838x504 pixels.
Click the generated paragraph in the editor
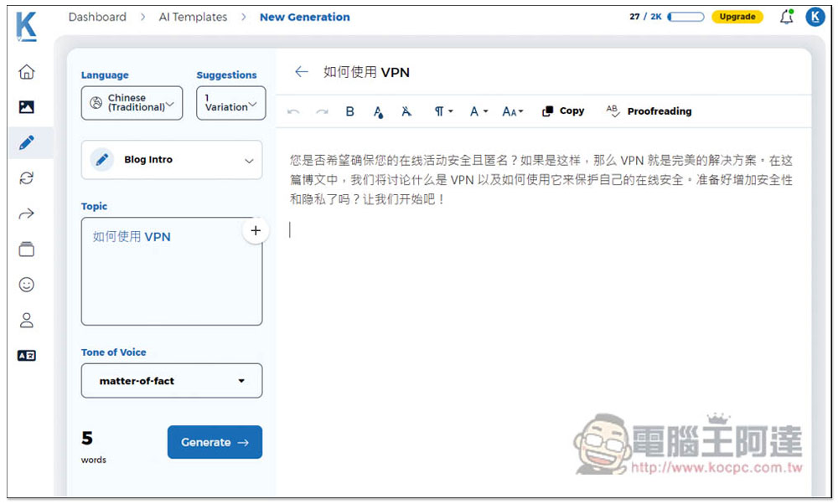[x=541, y=179]
